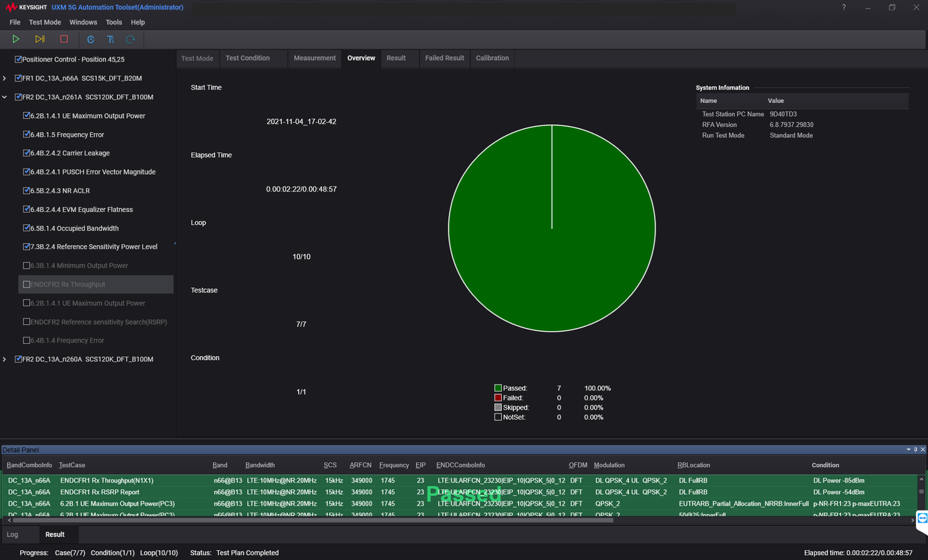Switch to the Failed Result tab
928x560 pixels.
(x=444, y=58)
